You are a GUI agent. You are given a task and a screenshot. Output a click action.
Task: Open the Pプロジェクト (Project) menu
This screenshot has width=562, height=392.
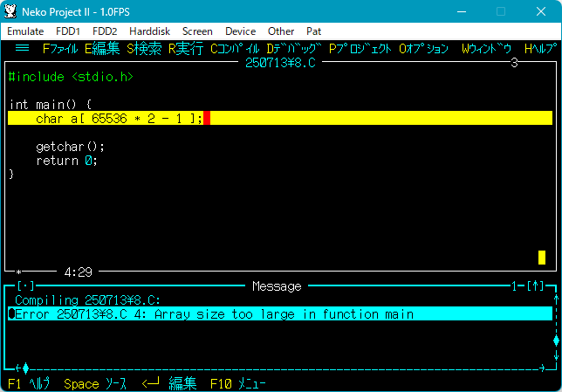[360, 48]
